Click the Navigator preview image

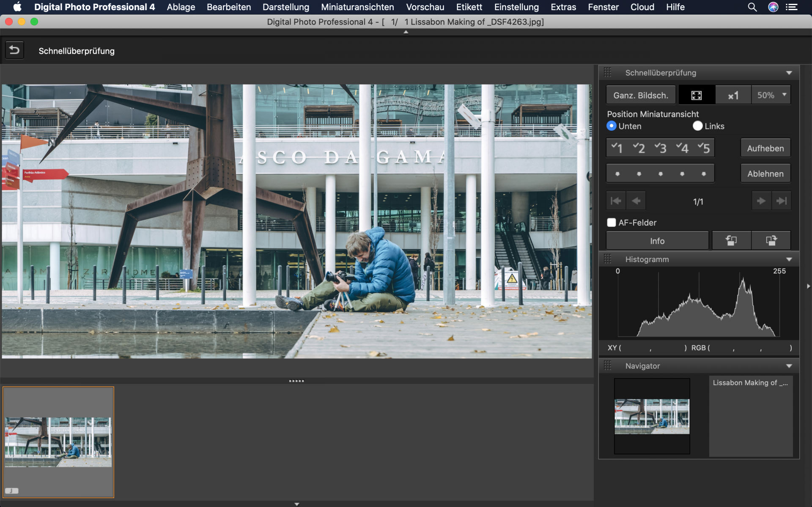pos(652,416)
